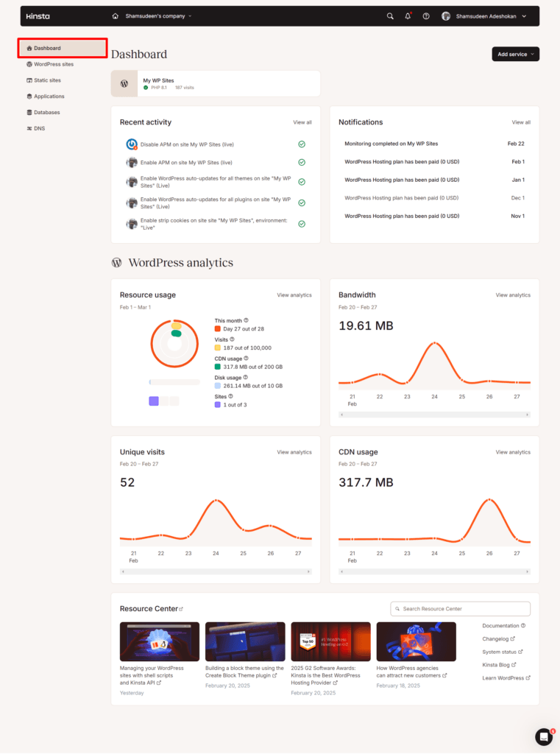Viewport: 560px width, 754px height.
Task: Click View analytics on CDN usage card
Action: [513, 453]
